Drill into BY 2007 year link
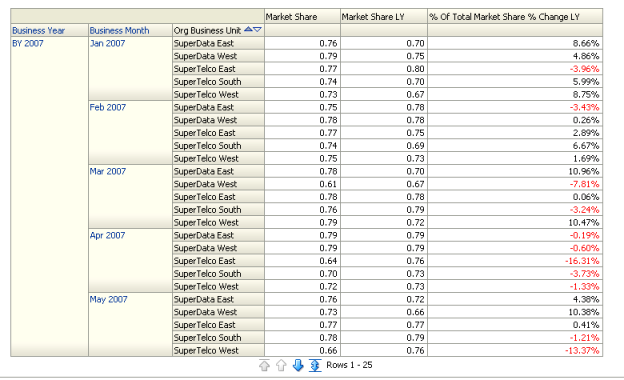Image resolution: width=624 pixels, height=380 pixels. coord(27,43)
